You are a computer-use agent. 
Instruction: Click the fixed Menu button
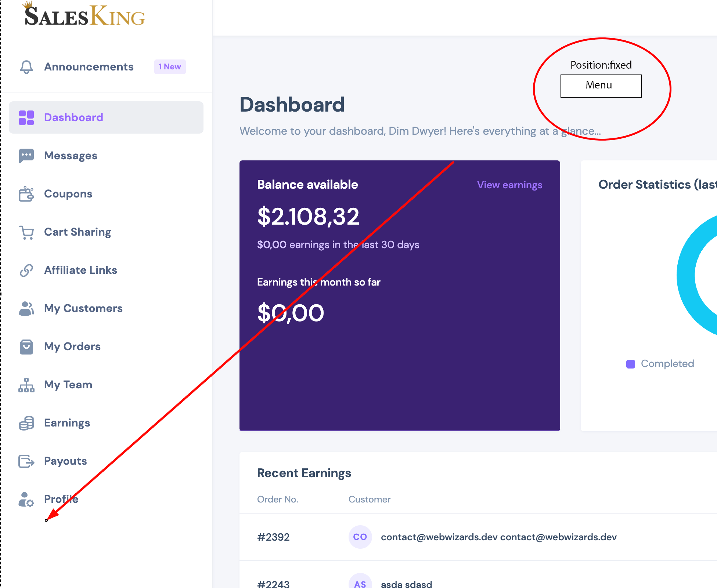601,86
